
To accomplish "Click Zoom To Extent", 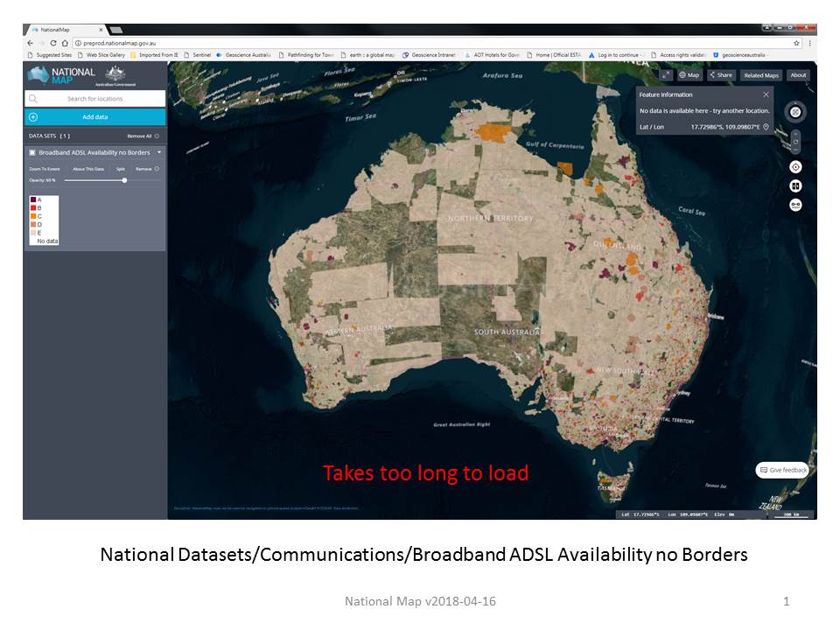I will 45,169.
